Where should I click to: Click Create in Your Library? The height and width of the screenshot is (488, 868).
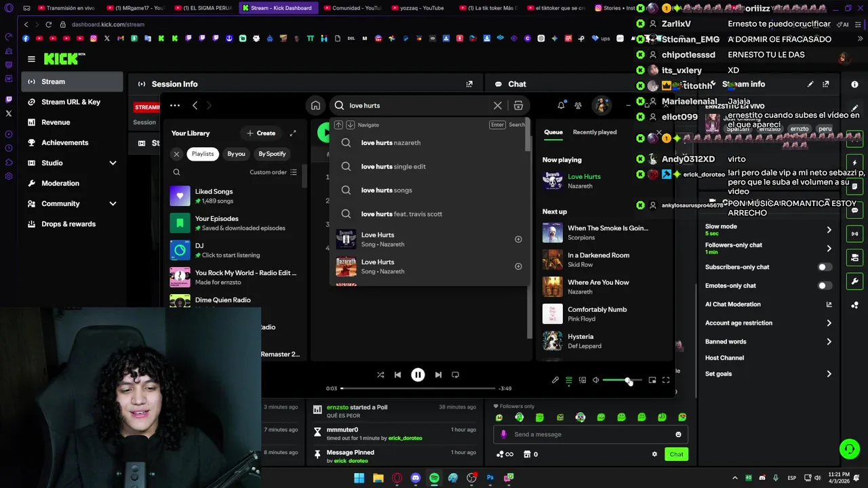(261, 134)
